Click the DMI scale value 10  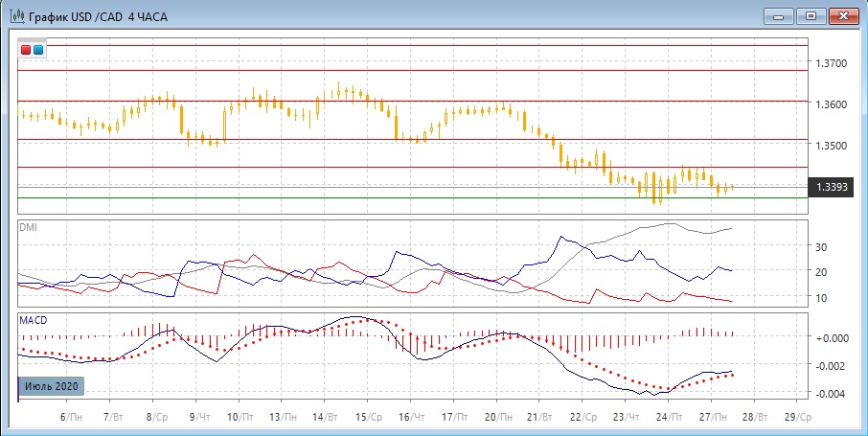pos(821,297)
